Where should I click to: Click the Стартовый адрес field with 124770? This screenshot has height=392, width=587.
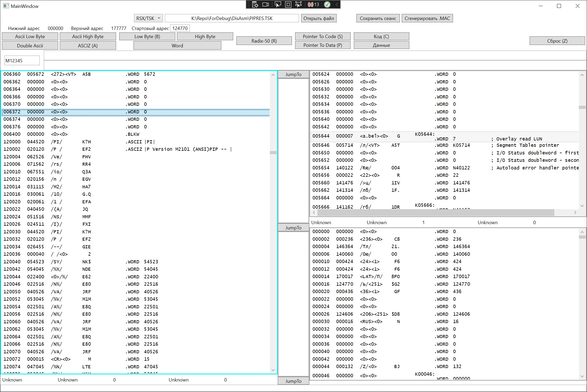pos(180,28)
